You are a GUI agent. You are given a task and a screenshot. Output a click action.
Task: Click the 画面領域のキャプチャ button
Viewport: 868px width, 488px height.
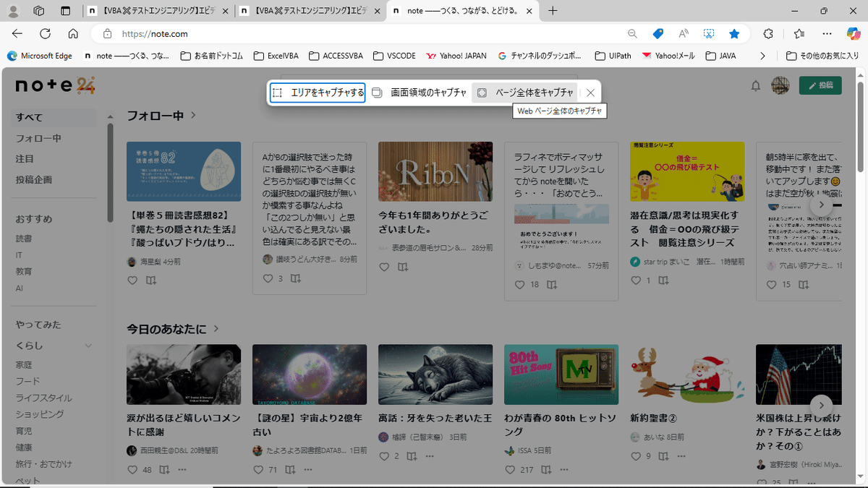(x=419, y=93)
